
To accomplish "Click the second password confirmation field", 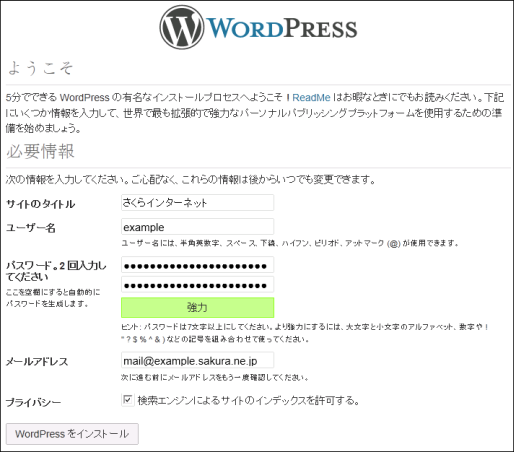I will (x=197, y=285).
